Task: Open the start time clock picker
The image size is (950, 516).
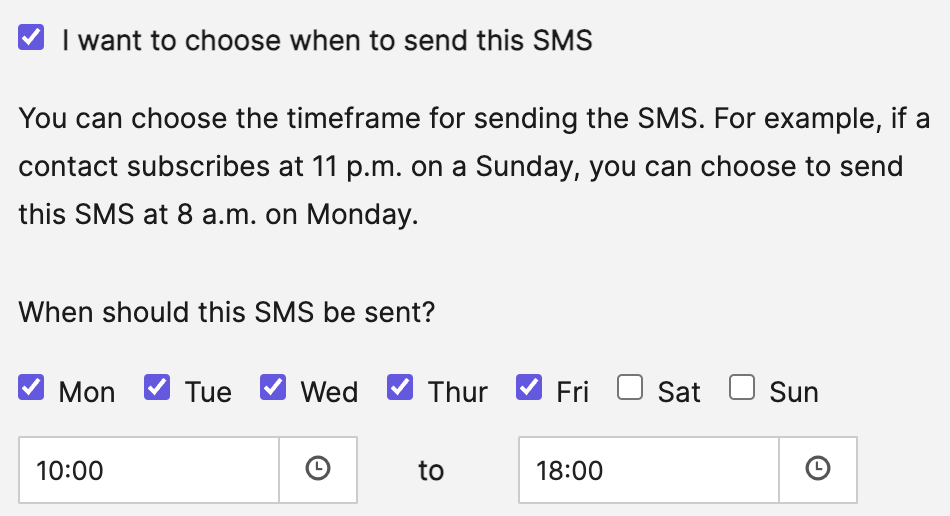Action: [317, 469]
